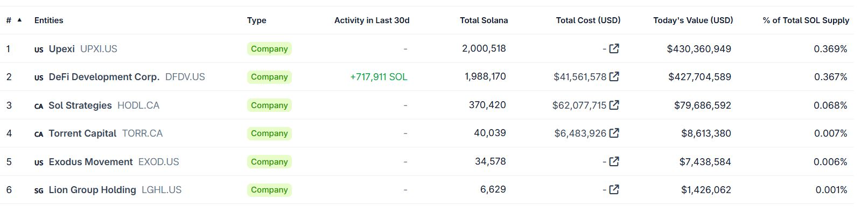The width and height of the screenshot is (868, 220).
Task: Open DeFi Development Corp. entity link
Action: [x=104, y=77]
